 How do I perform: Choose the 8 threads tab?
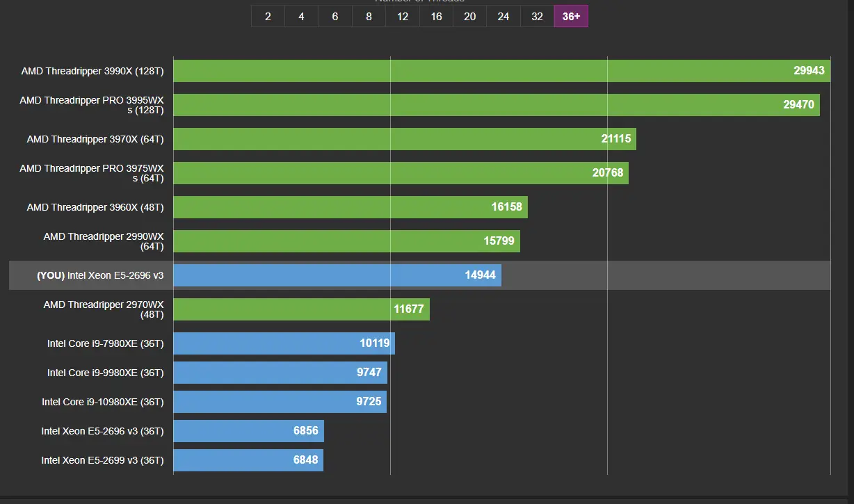[369, 16]
